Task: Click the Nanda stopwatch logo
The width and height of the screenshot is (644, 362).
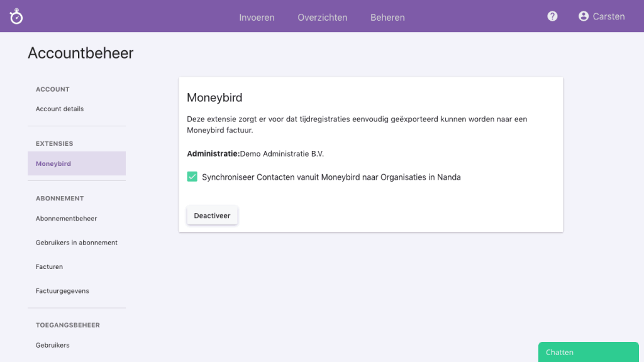Action: point(16,16)
